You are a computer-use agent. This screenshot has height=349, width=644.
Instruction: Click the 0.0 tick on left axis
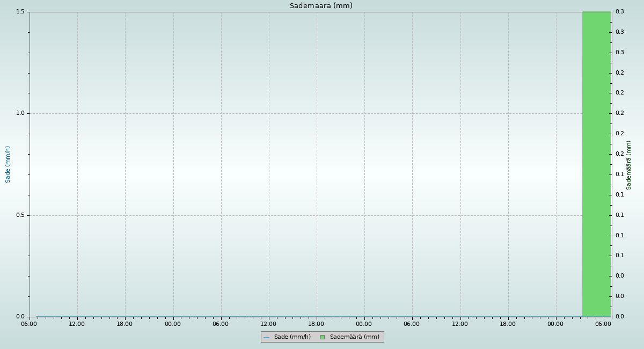click(20, 317)
